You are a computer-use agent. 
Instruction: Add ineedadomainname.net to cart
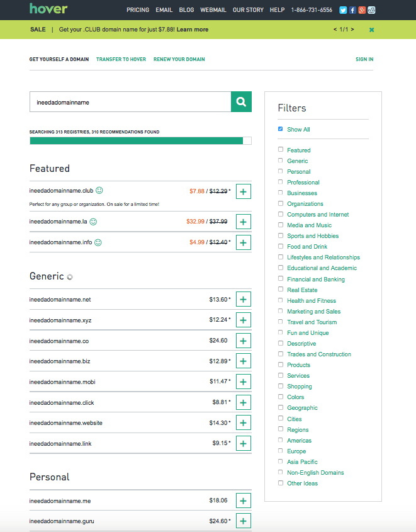tap(243, 299)
